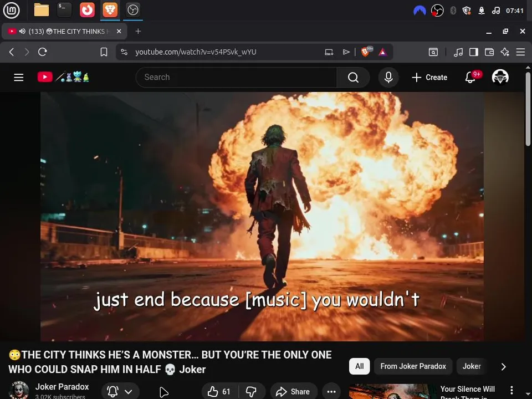Viewport: 532px width, 399px height.
Task: Select From Joker Paradox chip
Action: (x=413, y=366)
